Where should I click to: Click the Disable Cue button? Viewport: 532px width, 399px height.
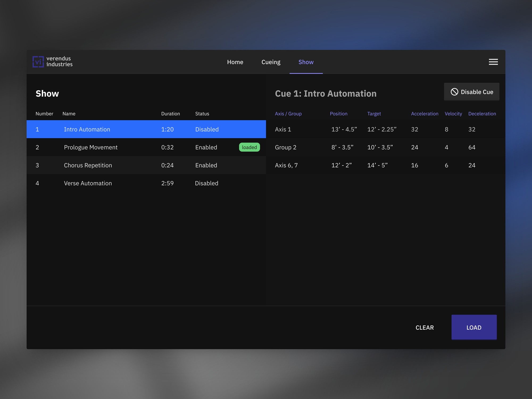(471, 92)
